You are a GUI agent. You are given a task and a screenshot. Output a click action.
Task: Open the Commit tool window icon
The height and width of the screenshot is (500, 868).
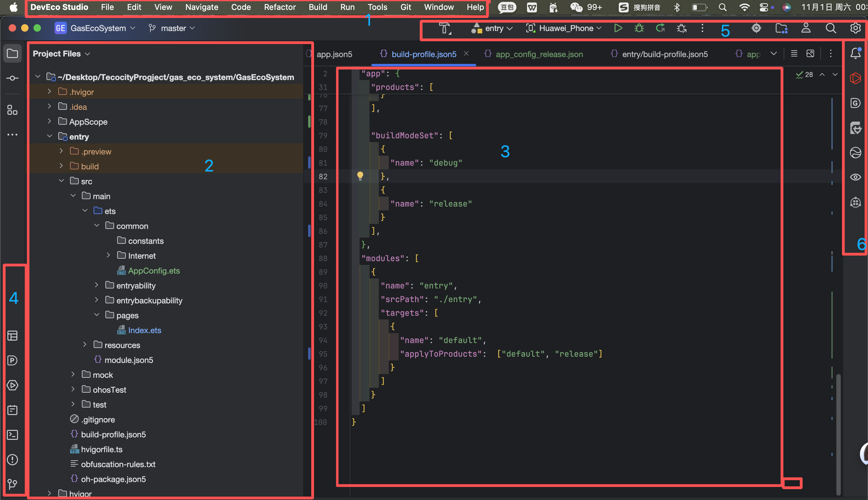click(x=12, y=78)
